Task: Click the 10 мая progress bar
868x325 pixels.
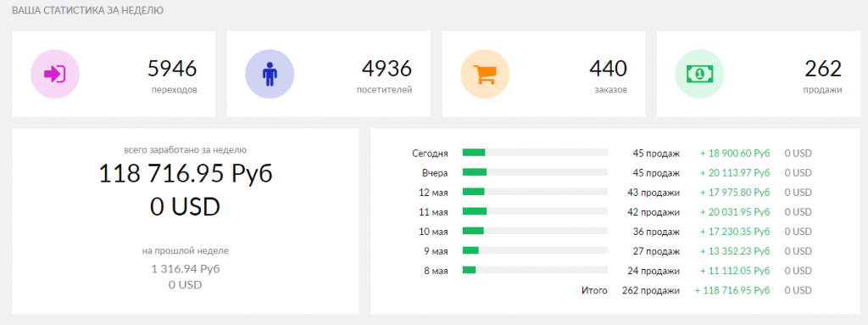Action: (535, 232)
